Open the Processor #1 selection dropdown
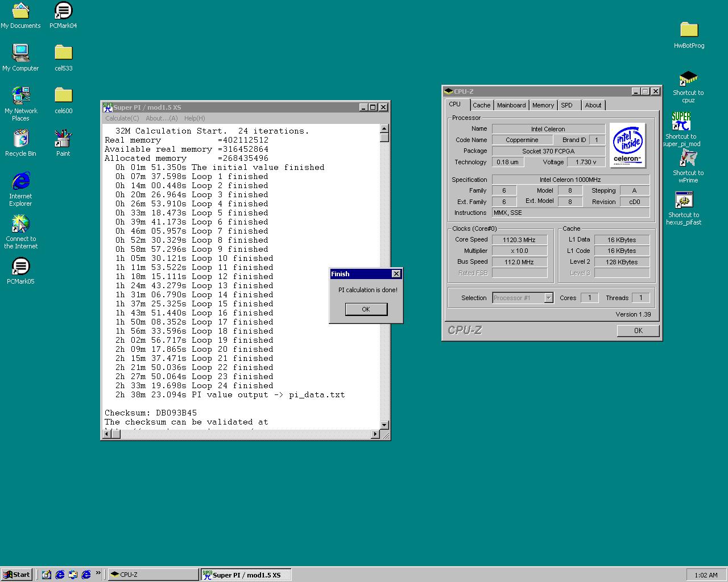728x582 pixels. [x=523, y=298]
